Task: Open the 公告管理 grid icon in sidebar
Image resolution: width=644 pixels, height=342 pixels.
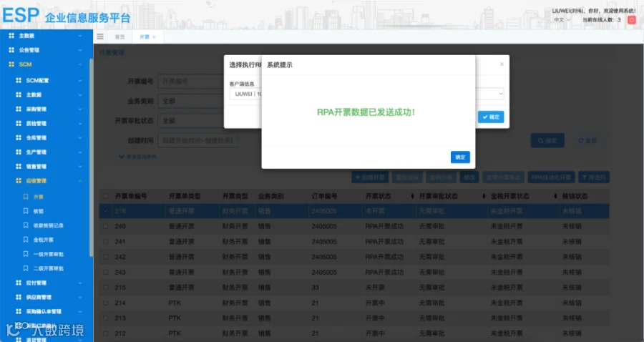Action: click(11, 50)
